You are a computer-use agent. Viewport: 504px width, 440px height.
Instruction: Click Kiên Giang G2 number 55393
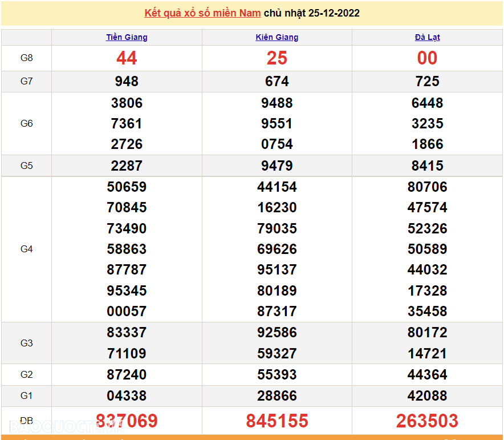[x=277, y=375]
